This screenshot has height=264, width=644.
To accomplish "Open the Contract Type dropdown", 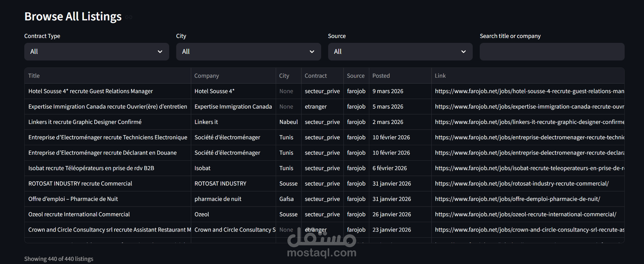I will tap(97, 52).
